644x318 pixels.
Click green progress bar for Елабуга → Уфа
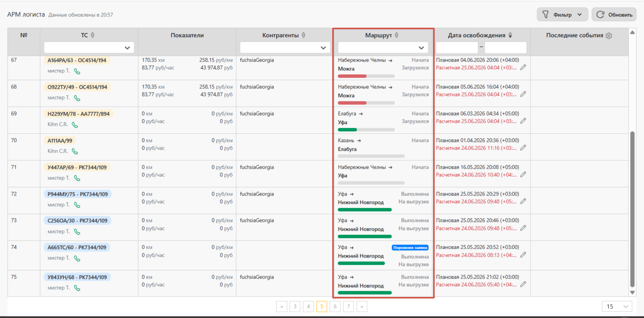(366, 130)
